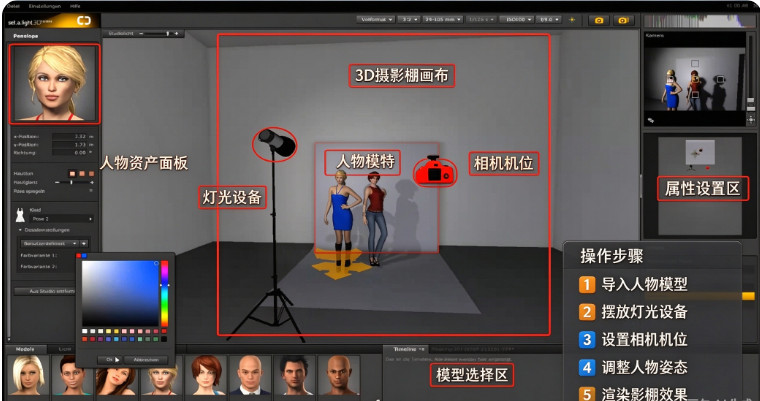The width and height of the screenshot is (760, 401).
Task: Open the Benutzerdefiniert preset dropdown
Action: click(49, 243)
